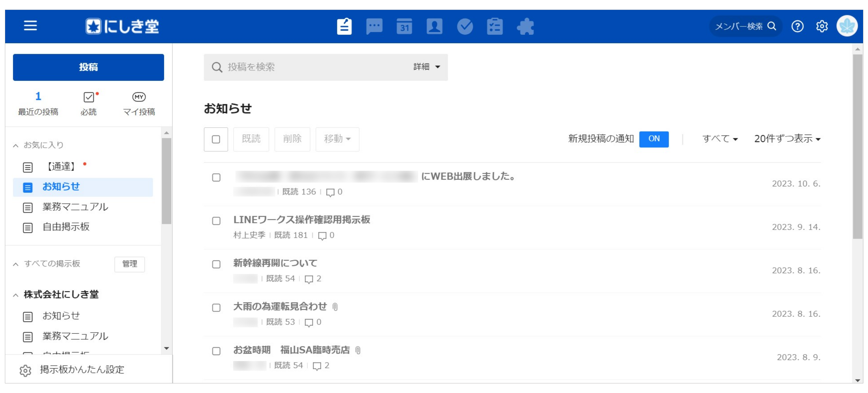Click the blue 投稿 button
868x393 pixels.
point(88,67)
